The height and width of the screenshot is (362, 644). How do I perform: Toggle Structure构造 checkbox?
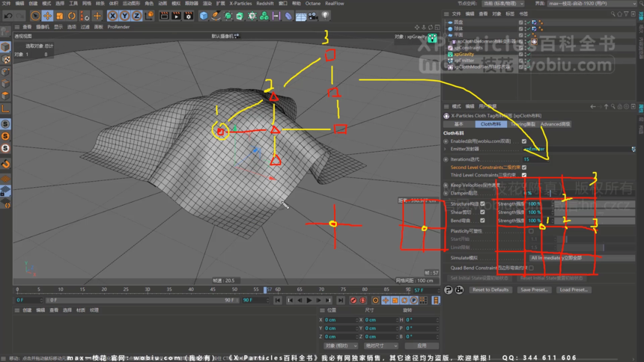click(x=482, y=204)
